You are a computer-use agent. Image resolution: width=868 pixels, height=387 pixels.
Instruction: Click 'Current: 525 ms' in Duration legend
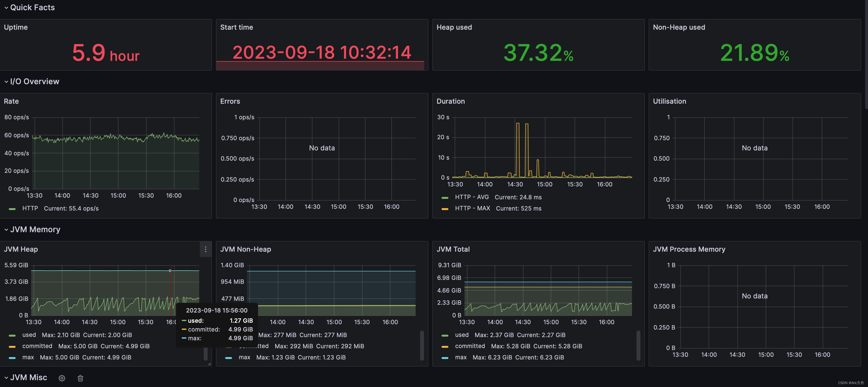point(519,209)
